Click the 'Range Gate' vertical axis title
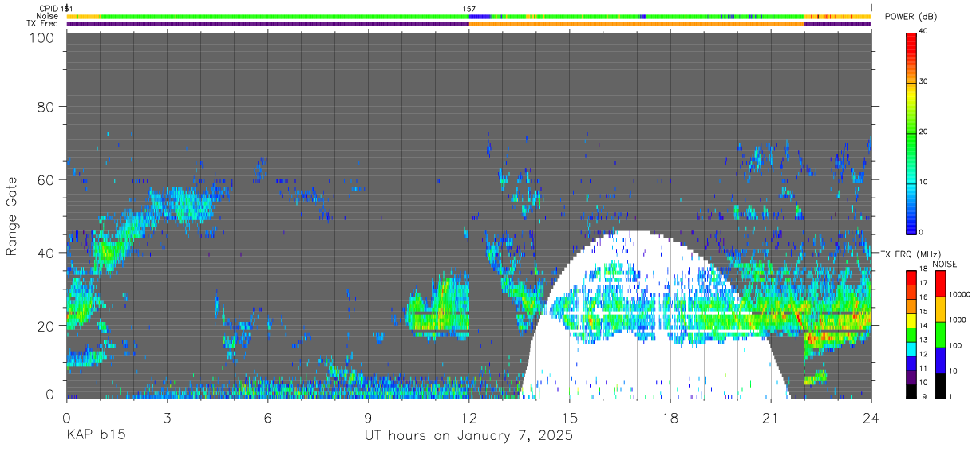This screenshot has width=980, height=452. 12,217
